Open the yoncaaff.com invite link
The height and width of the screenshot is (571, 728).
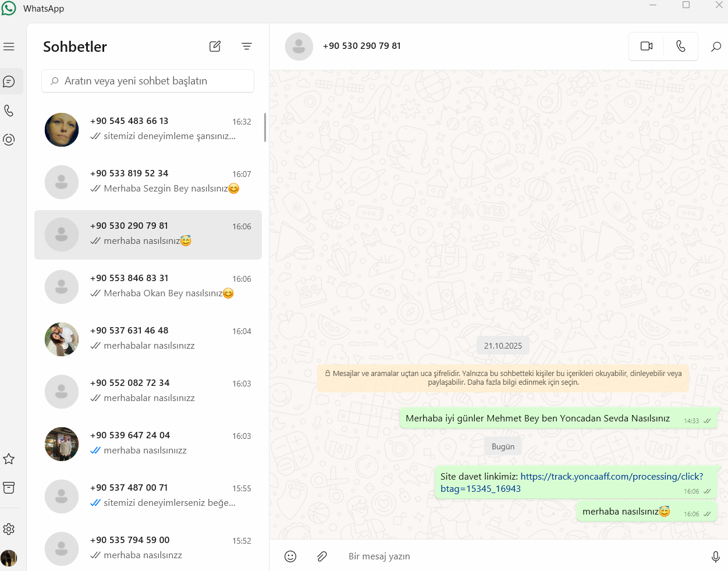[572, 483]
